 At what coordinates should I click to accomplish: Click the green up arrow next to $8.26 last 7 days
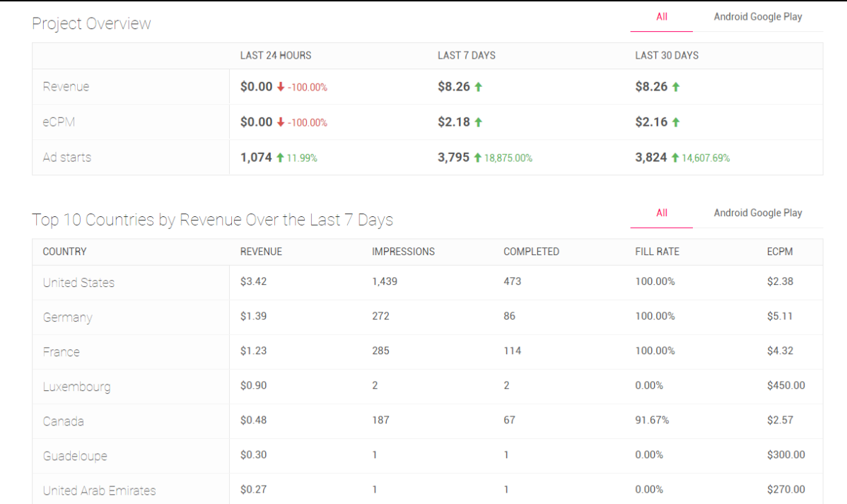[480, 86]
